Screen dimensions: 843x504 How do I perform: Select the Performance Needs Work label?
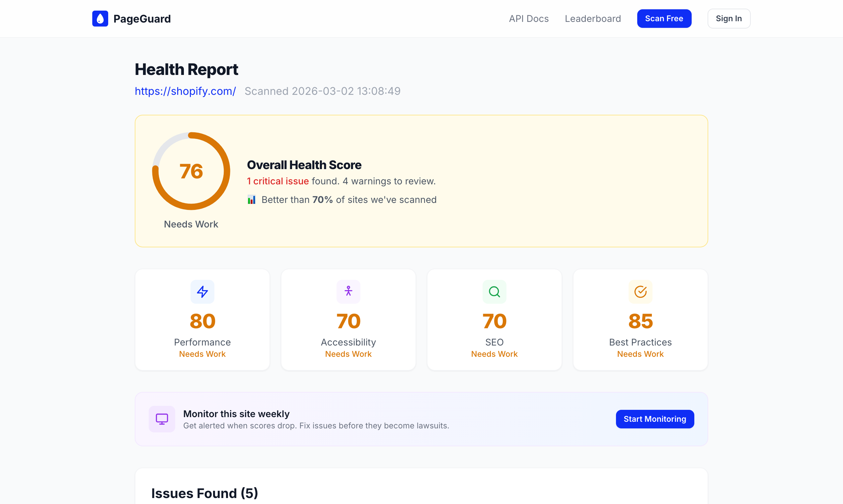pos(202,354)
